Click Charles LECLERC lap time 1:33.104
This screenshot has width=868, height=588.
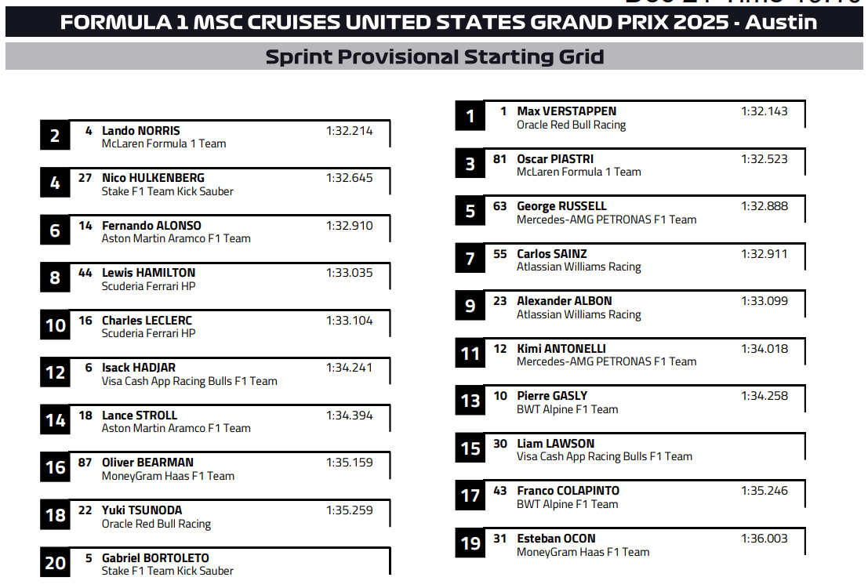tap(349, 321)
